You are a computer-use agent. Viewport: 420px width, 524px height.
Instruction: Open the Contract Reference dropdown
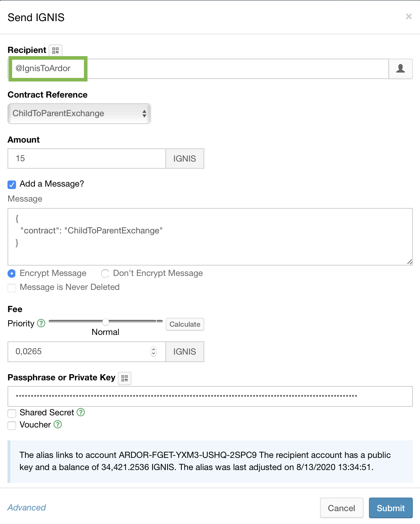[79, 114]
